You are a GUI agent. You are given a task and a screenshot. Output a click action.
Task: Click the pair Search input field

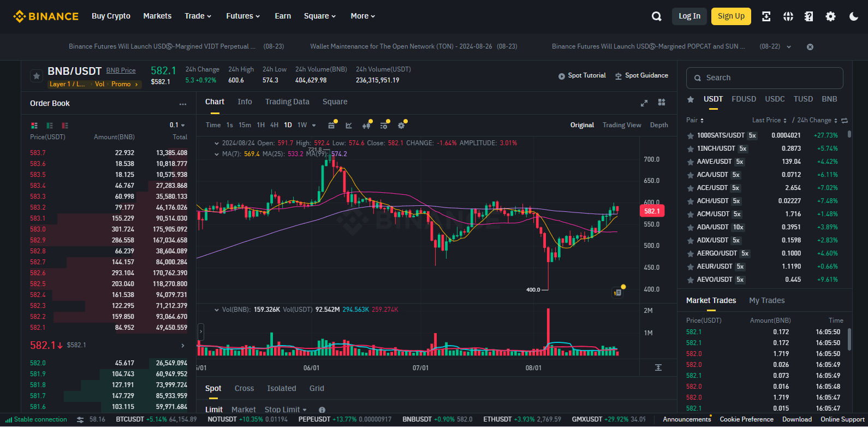[764, 78]
